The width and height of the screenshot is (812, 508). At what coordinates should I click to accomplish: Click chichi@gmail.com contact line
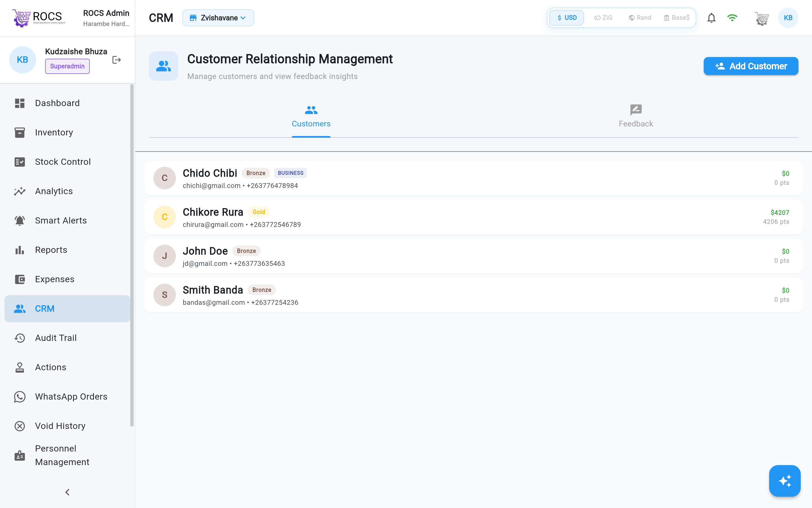[240, 185]
